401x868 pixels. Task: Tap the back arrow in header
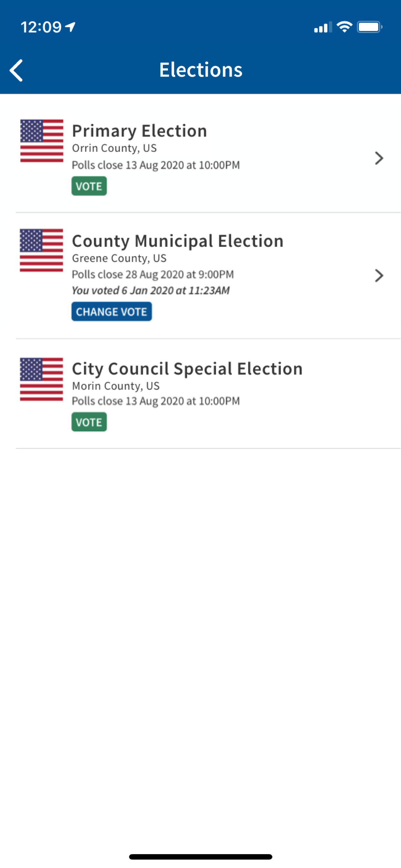point(16,70)
